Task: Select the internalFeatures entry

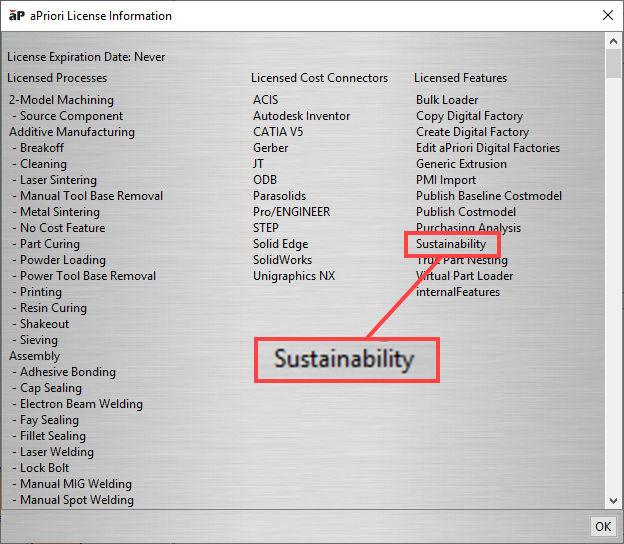Action: (458, 292)
